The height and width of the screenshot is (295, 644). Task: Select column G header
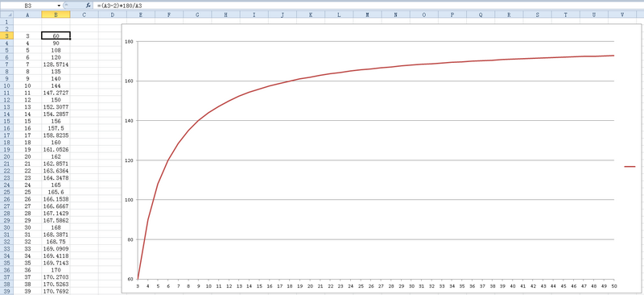pyautogui.click(x=197, y=15)
